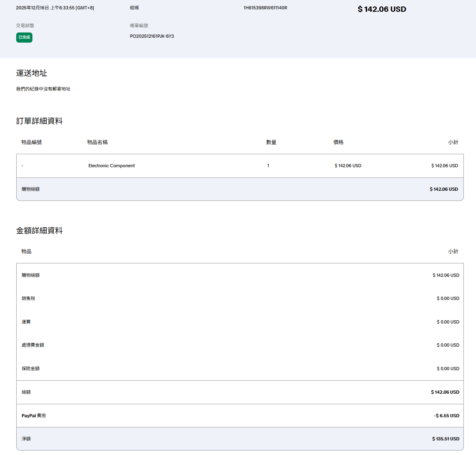Click invoice number PO202512161PJK-6Y3
This screenshot has height=455, width=476.
click(152, 36)
